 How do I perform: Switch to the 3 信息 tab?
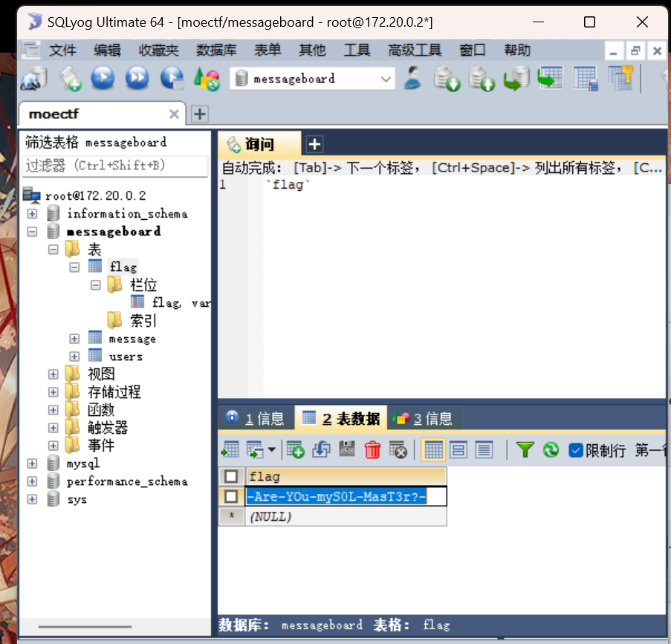[x=424, y=418]
